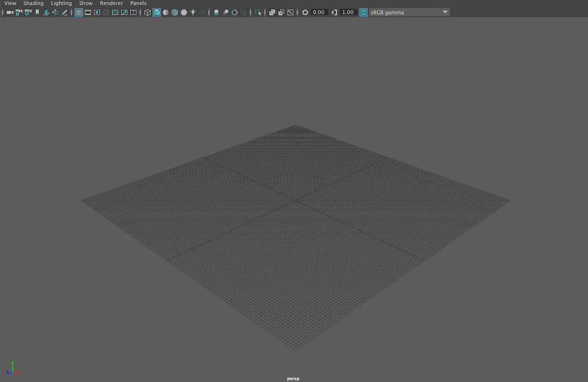Open the Renderer menu
The height and width of the screenshot is (382, 588).
coord(111,3)
